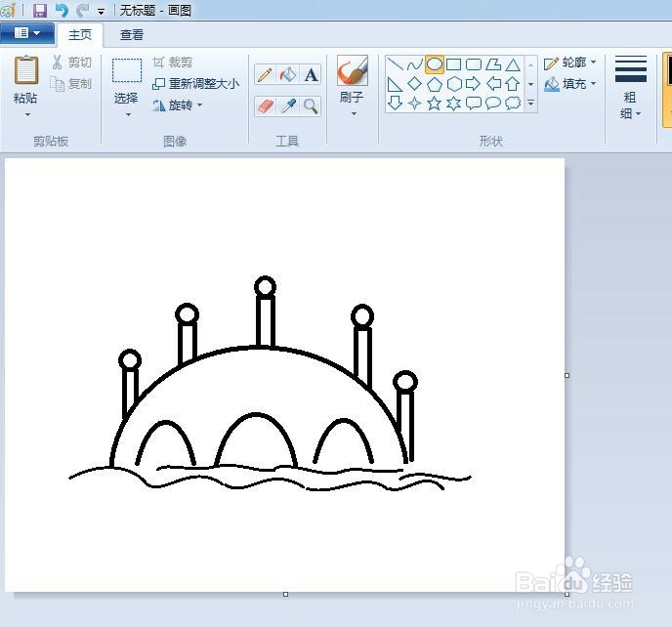Undo the last action

(x=62, y=11)
